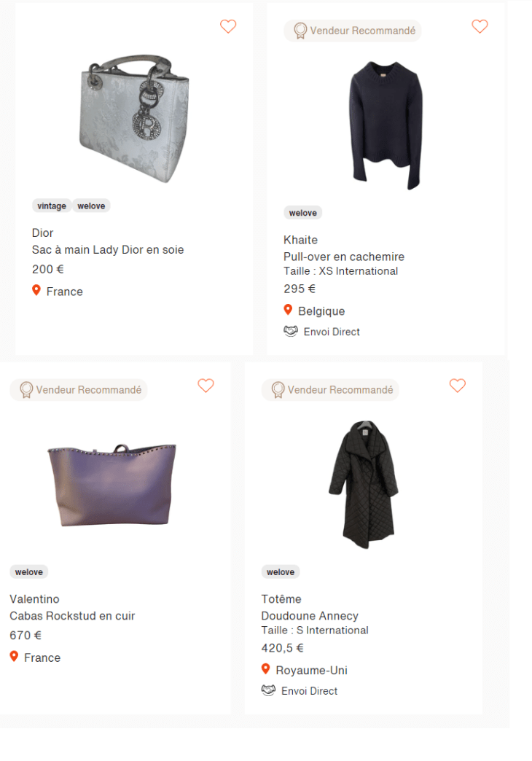532x761 pixels.
Task: Open the black Totême coat photo
Action: point(363,484)
